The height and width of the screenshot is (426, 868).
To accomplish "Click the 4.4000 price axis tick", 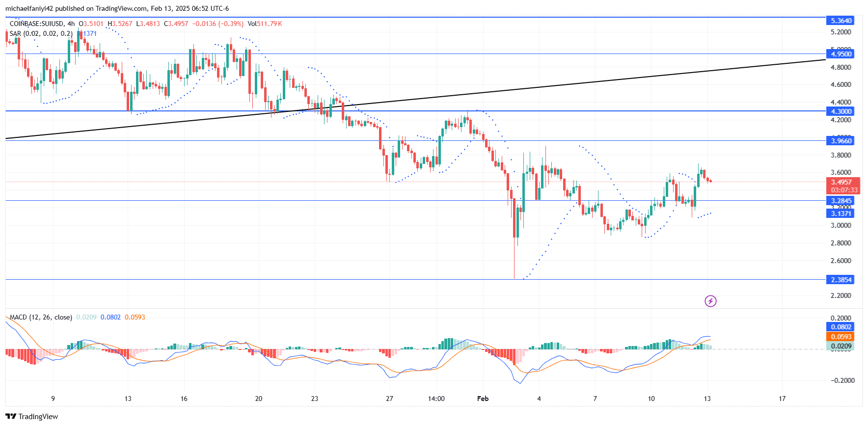I will point(841,102).
